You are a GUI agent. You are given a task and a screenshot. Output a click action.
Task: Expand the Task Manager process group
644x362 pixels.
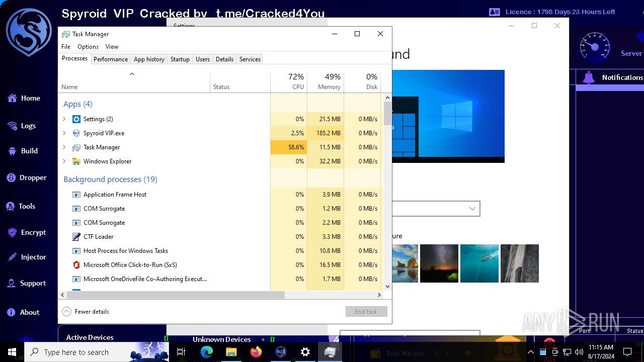coord(64,147)
